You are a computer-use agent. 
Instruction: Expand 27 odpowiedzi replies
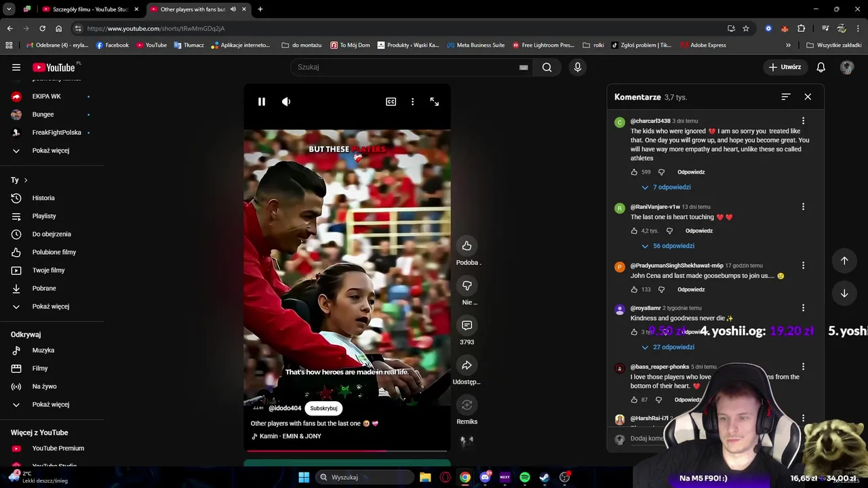click(668, 347)
